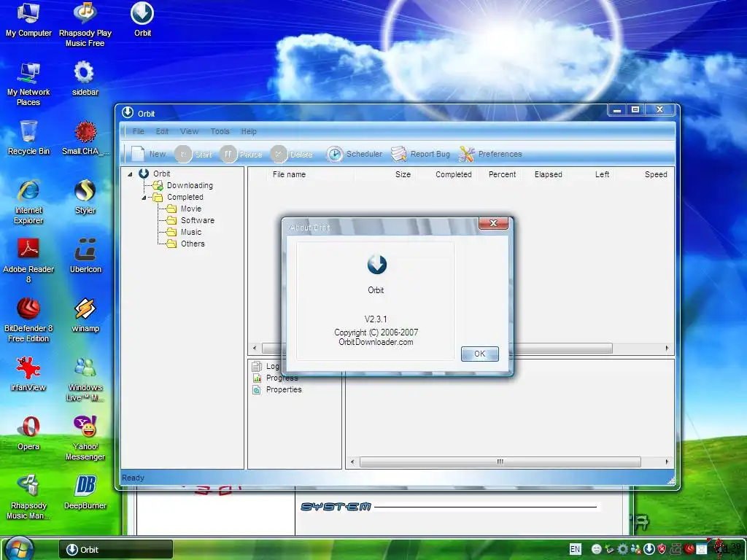Click the Delete toolbar button
The height and width of the screenshot is (560, 747).
292,154
